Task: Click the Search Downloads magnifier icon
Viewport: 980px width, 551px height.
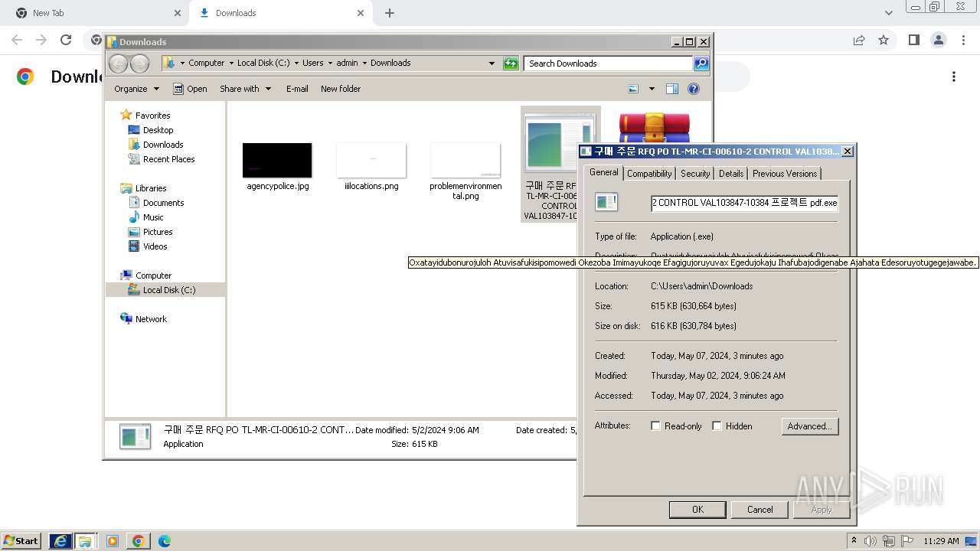Action: (x=701, y=64)
